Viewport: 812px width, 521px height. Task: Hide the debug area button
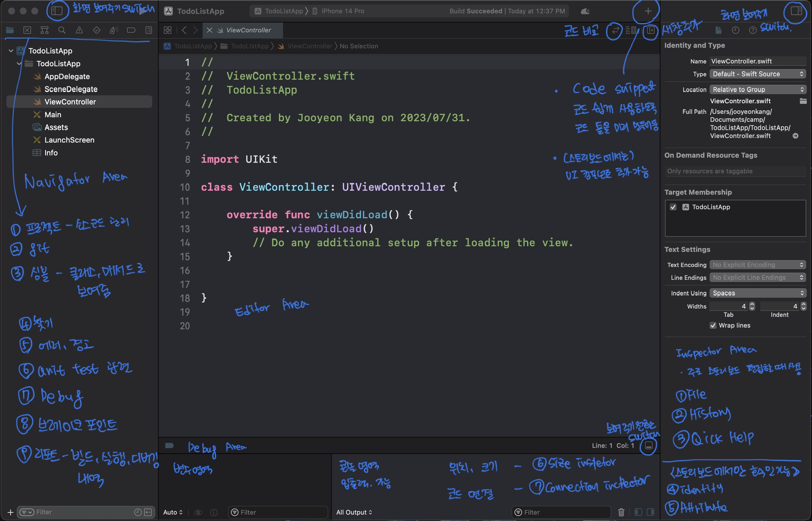649,446
